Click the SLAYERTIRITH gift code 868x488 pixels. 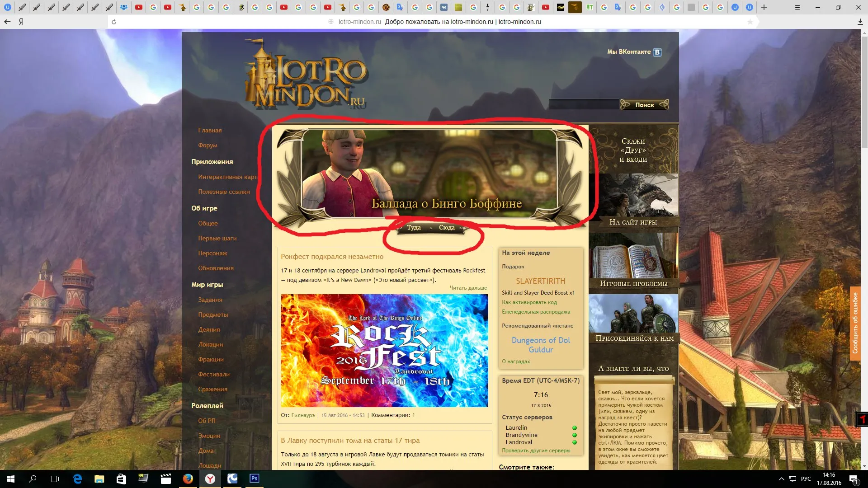[x=541, y=281]
